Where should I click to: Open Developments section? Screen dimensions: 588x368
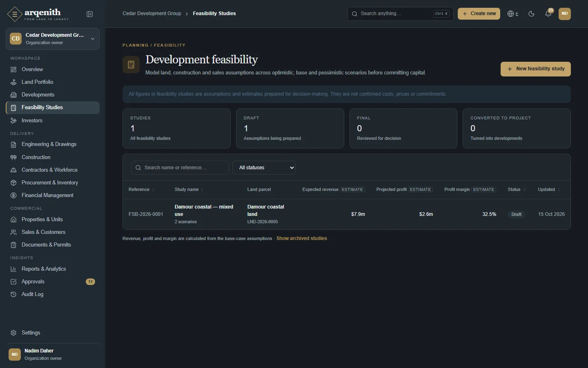[x=53, y=95]
